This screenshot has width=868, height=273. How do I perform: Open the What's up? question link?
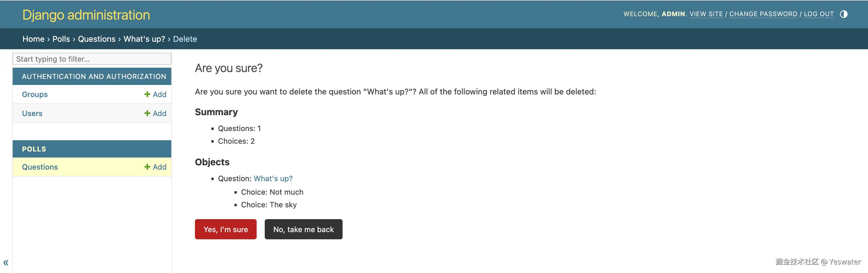pyautogui.click(x=273, y=179)
